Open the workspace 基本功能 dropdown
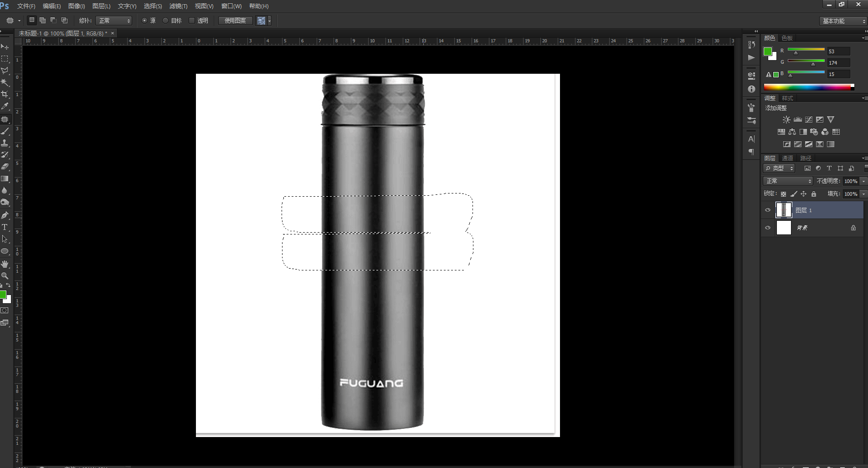The image size is (868, 468). [x=843, y=21]
